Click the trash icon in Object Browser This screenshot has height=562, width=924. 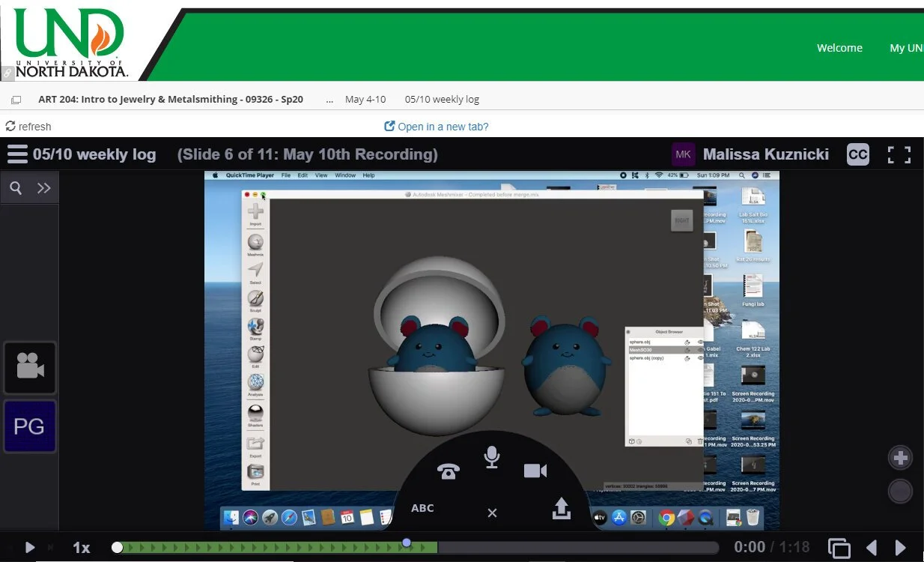(x=699, y=441)
